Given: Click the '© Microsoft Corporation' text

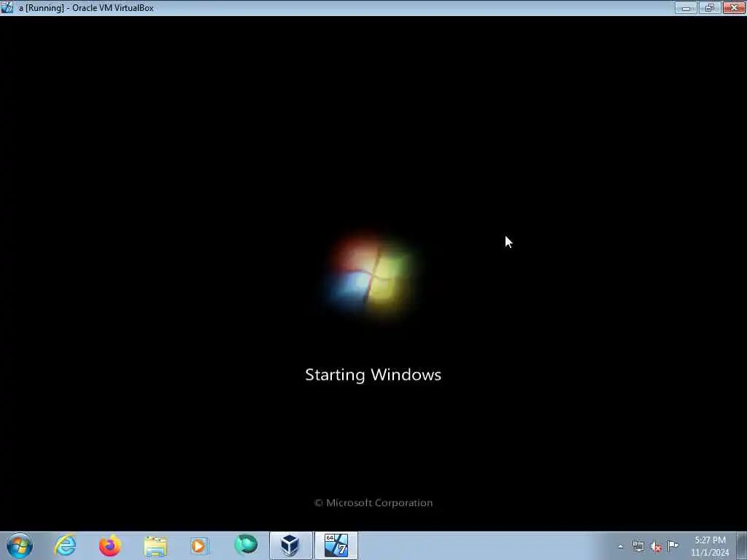Looking at the screenshot, I should coord(373,503).
